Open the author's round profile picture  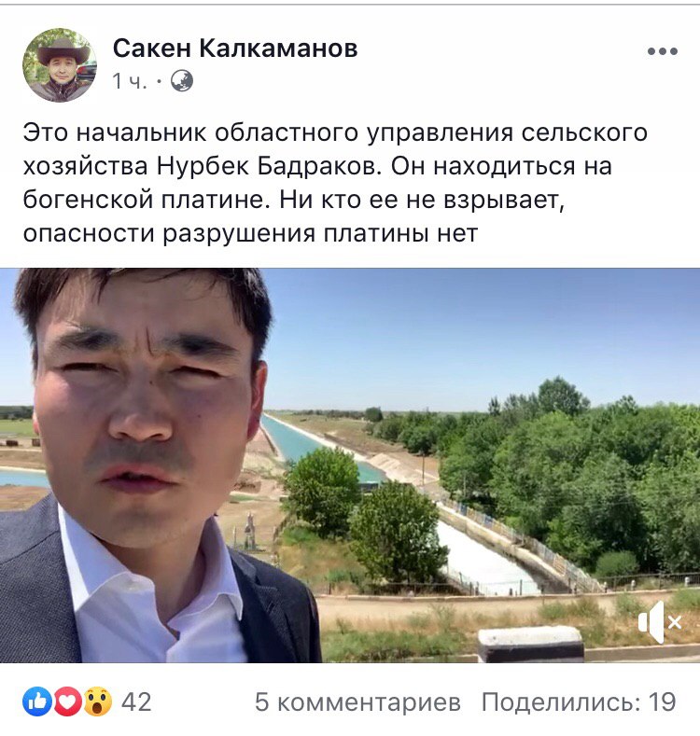click(60, 64)
